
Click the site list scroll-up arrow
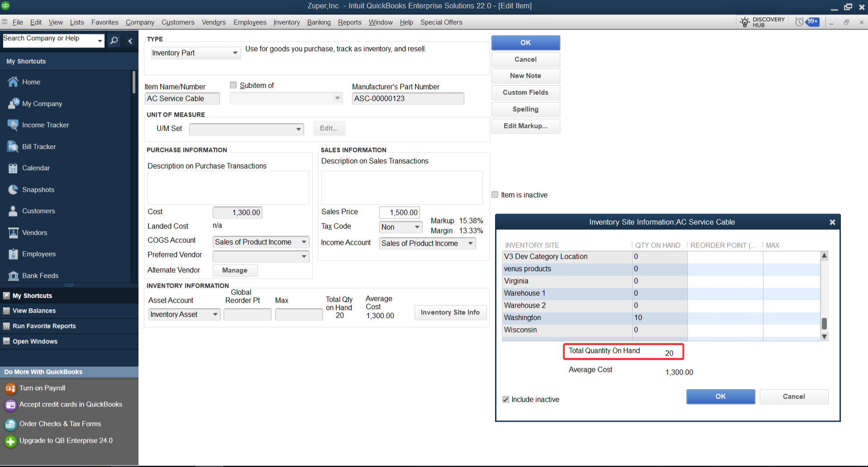click(824, 255)
